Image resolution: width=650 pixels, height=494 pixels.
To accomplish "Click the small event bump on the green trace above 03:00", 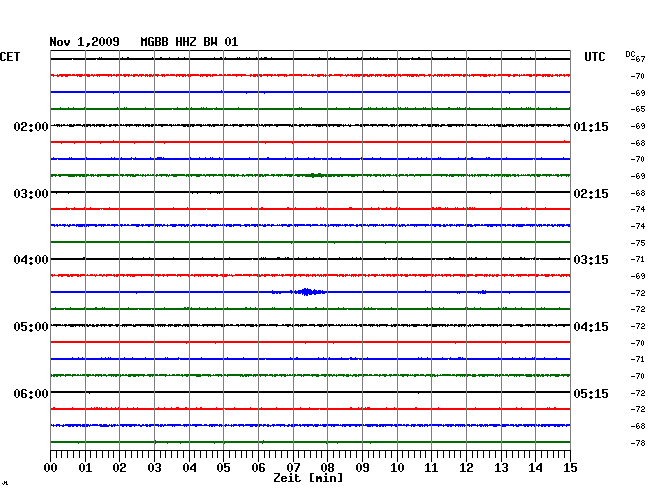I will pos(315,175).
